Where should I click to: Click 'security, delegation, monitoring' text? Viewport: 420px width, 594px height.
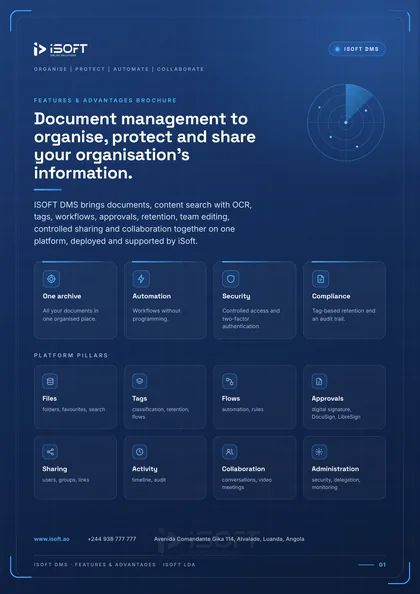(x=336, y=484)
